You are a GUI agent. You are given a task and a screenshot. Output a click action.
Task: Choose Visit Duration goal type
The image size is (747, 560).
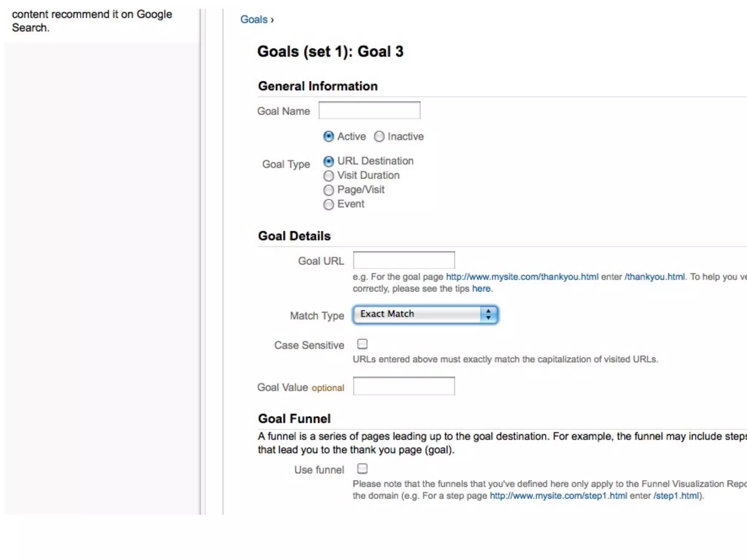coord(328,176)
